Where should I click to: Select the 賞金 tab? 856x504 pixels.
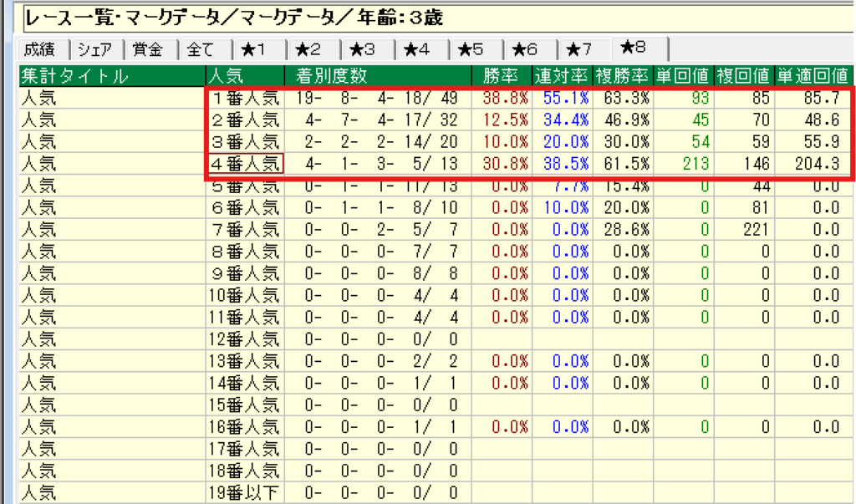[x=149, y=50]
